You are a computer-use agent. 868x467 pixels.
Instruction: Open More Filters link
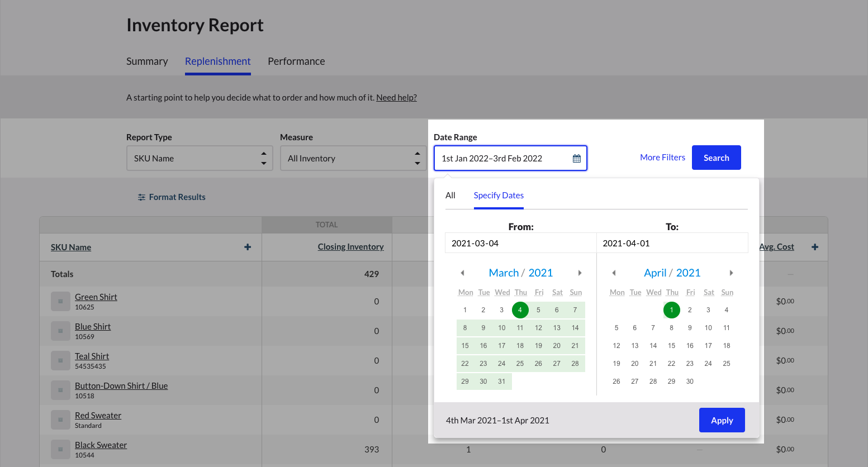(x=663, y=158)
